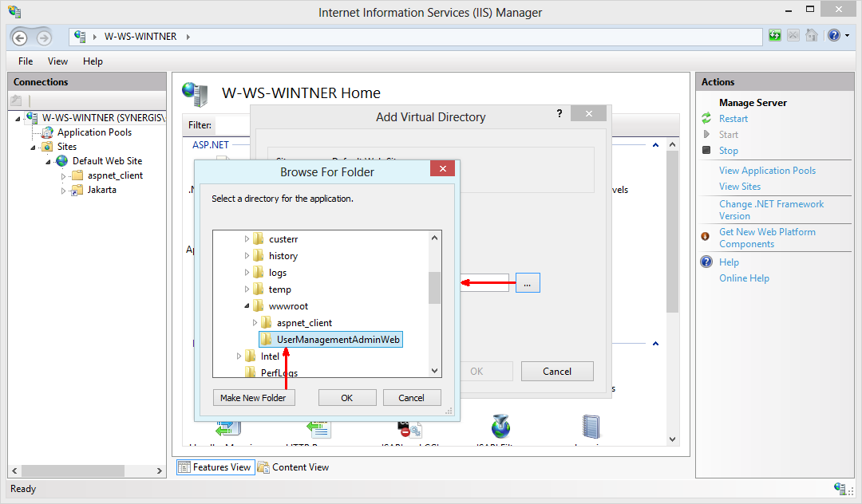Refresh the server connection using green toolbar icon
Image resolution: width=862 pixels, height=504 pixels.
tap(776, 35)
